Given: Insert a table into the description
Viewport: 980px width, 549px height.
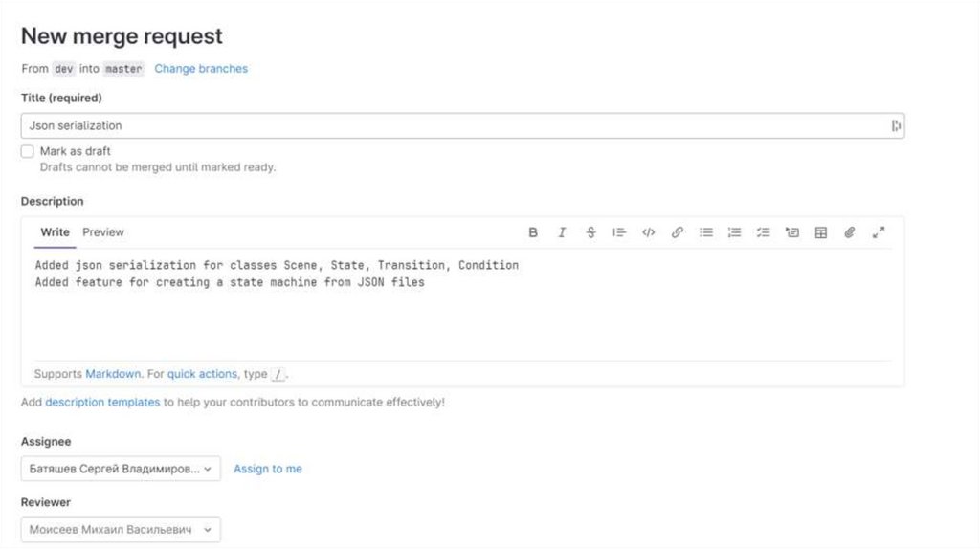Looking at the screenshot, I should tap(821, 232).
